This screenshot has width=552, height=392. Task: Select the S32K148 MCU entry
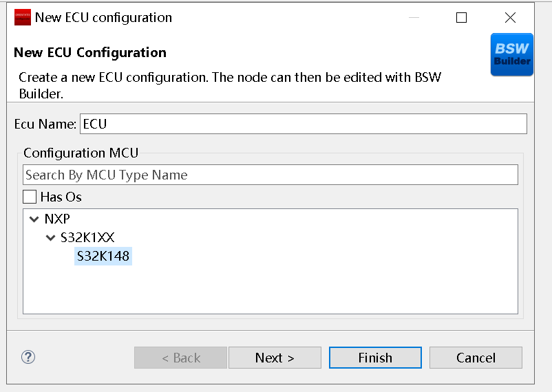(103, 257)
